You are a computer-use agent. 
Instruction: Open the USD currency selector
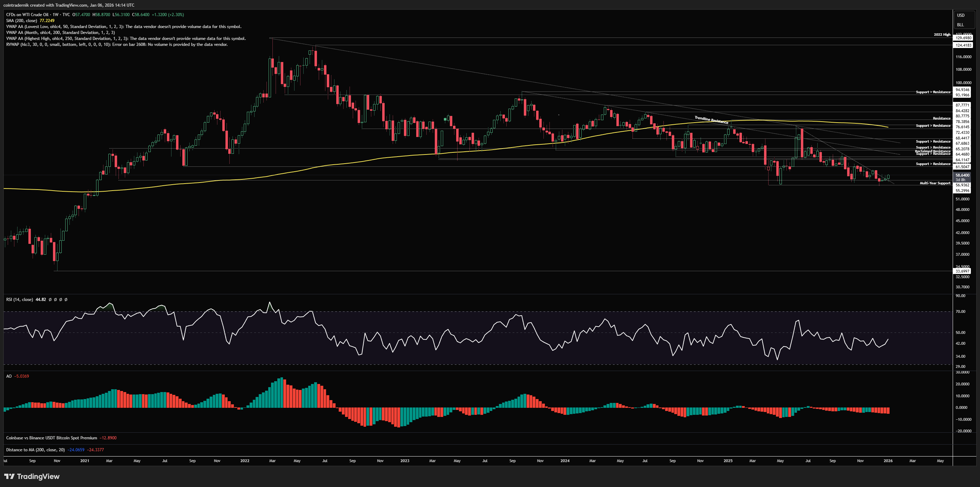tap(961, 15)
